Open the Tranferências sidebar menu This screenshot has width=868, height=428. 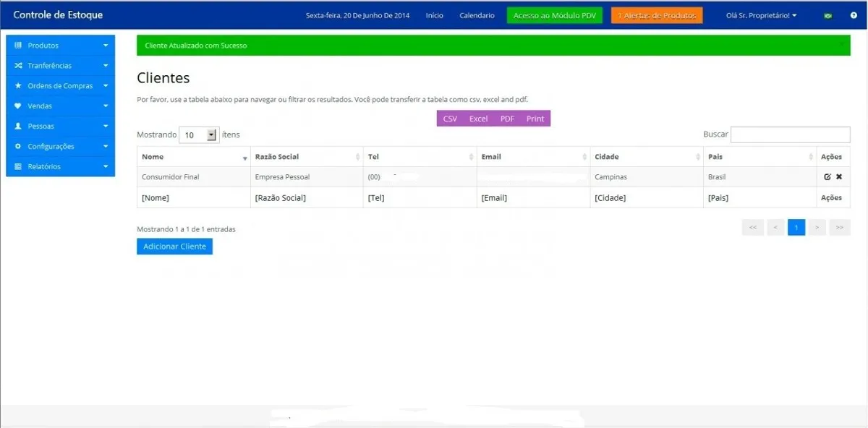(x=60, y=66)
